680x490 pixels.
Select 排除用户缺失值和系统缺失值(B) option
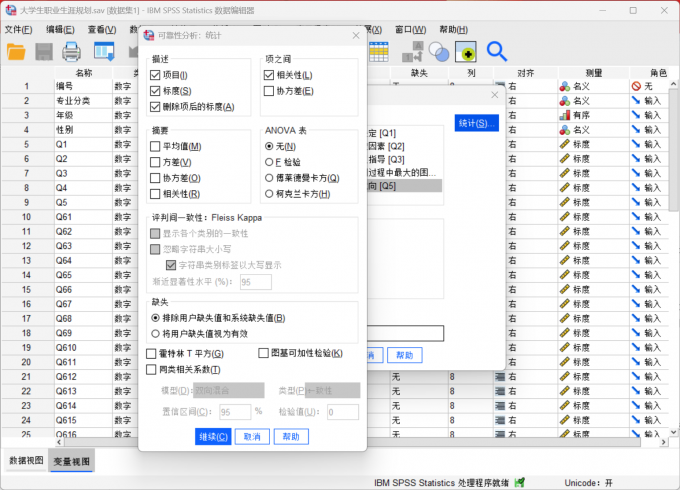click(x=155, y=318)
